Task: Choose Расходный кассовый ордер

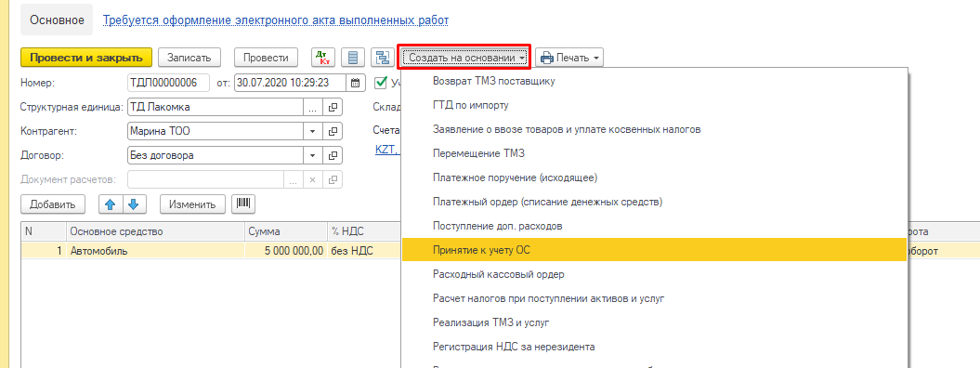Action: [x=654, y=274]
